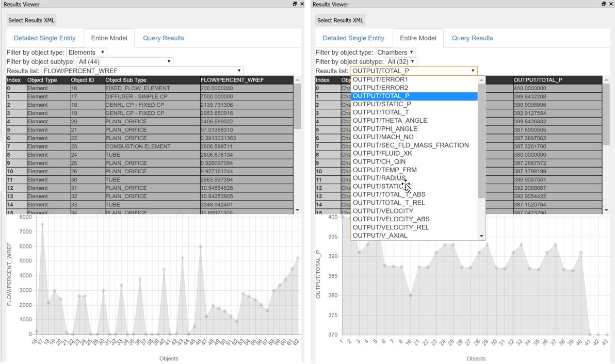Click the left table's scroll-down arrow
This screenshot has width=615, height=364.
297,210
